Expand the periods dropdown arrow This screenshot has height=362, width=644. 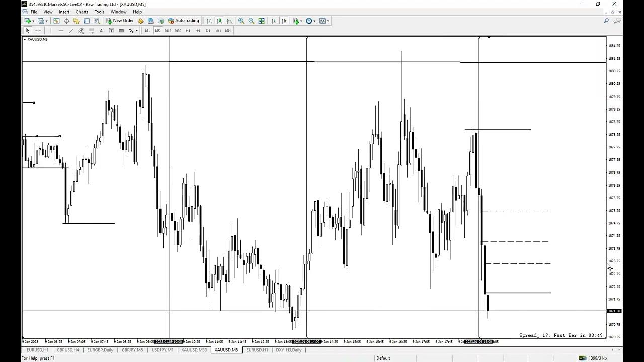click(314, 21)
